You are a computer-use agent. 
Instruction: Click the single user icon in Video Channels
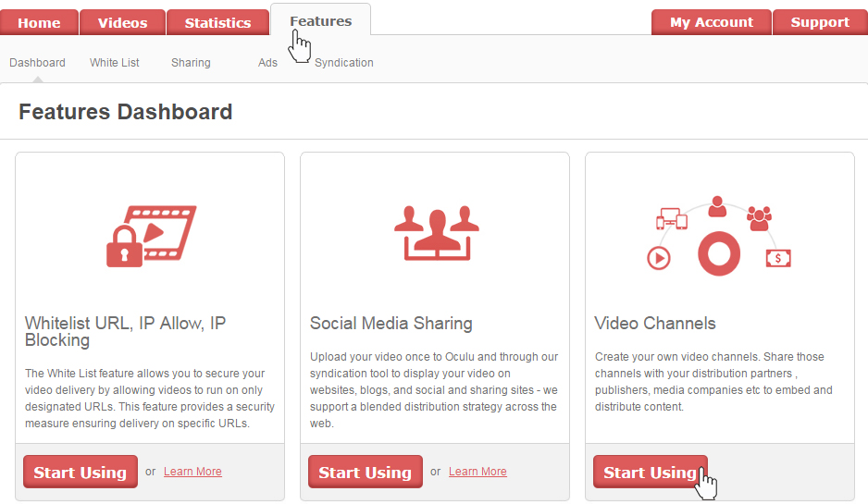tap(717, 206)
